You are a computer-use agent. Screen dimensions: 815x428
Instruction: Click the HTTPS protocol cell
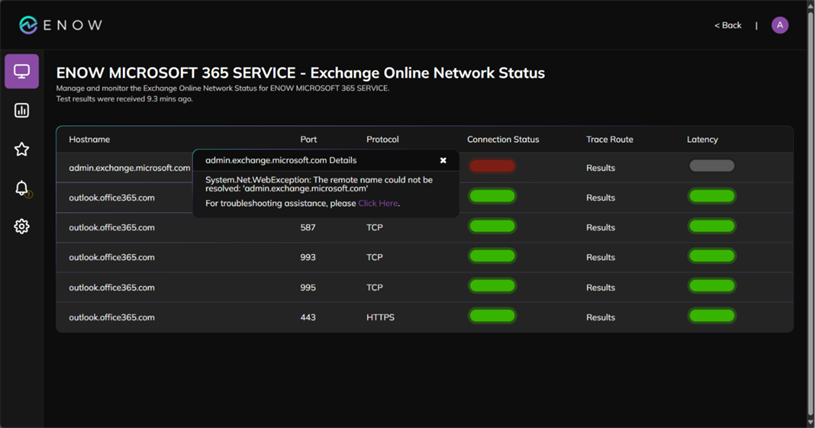(x=380, y=317)
